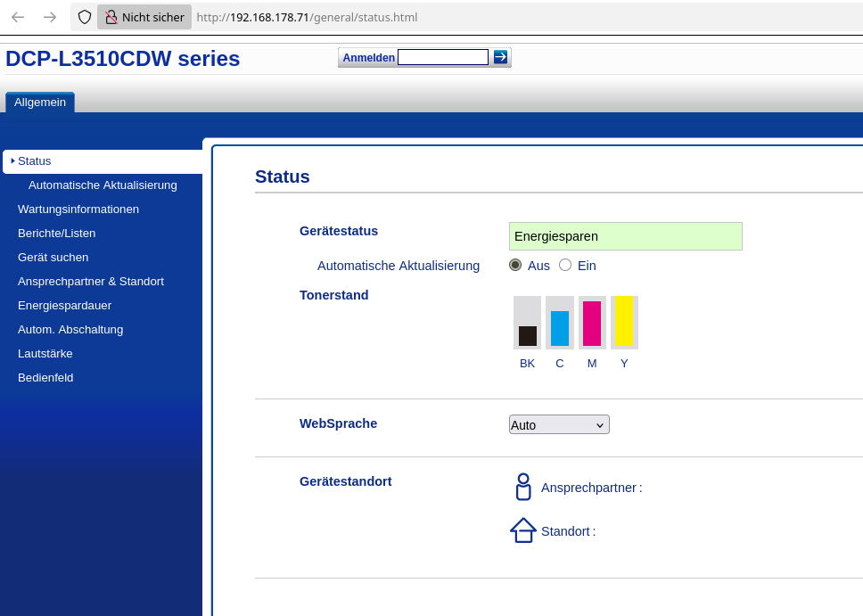Open the Energiespardauer sidebar item

64,306
